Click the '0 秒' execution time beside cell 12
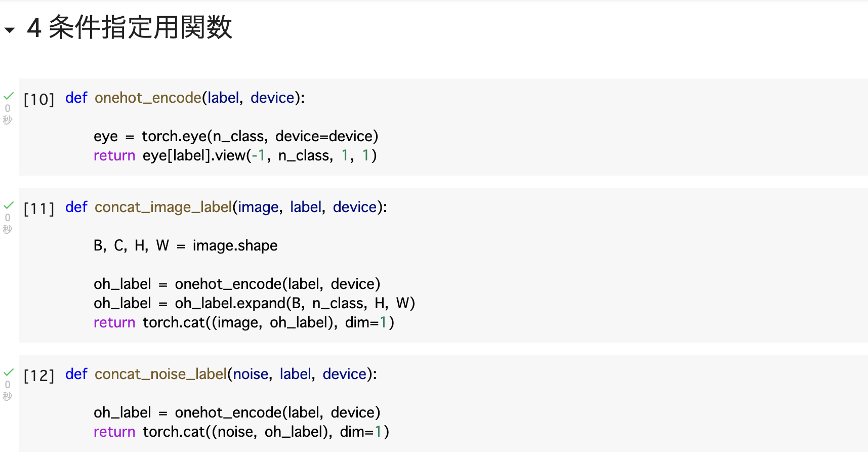The height and width of the screenshot is (460, 868). click(8, 391)
